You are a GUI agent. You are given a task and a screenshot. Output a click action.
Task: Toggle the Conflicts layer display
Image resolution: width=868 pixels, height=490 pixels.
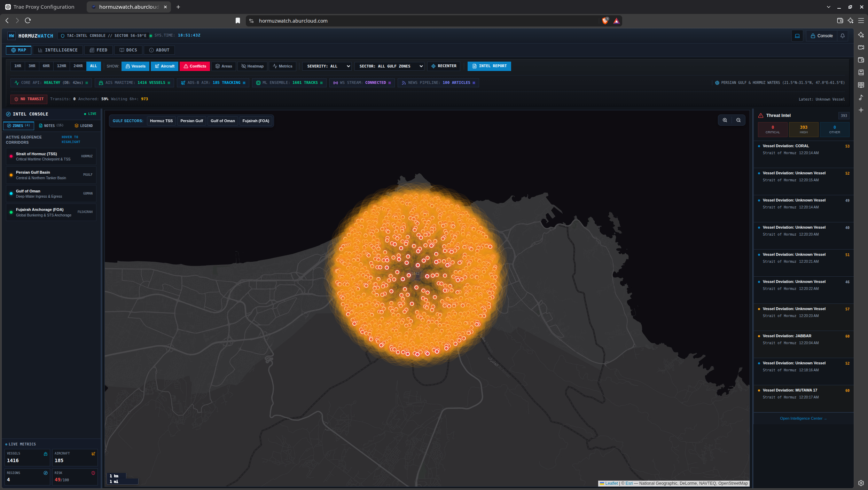195,66
